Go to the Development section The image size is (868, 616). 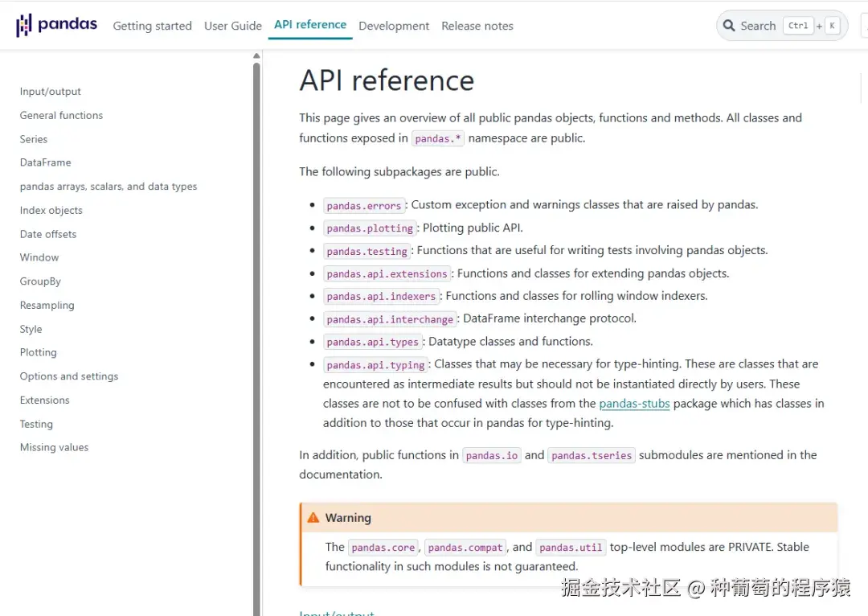click(x=394, y=26)
